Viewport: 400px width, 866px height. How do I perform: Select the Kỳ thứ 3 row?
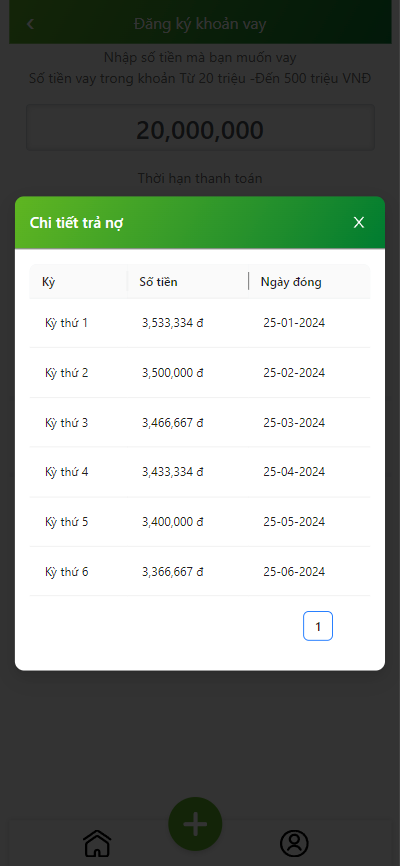pos(200,423)
